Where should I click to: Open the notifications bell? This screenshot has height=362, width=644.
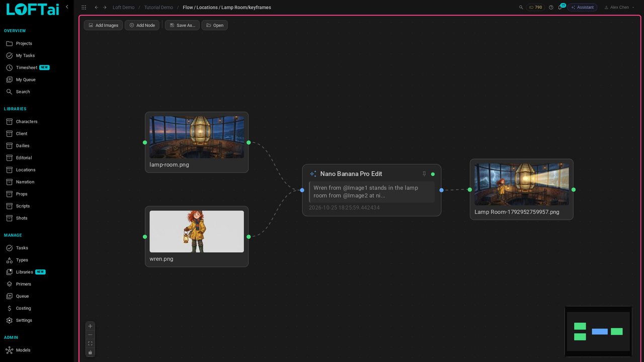click(560, 8)
